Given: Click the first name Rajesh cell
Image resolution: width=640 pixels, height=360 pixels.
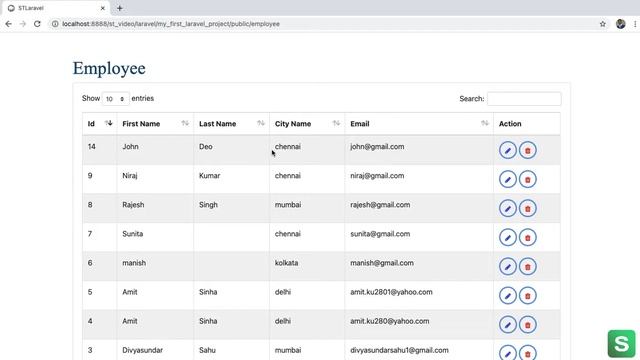Looking at the screenshot, I should (x=155, y=209).
